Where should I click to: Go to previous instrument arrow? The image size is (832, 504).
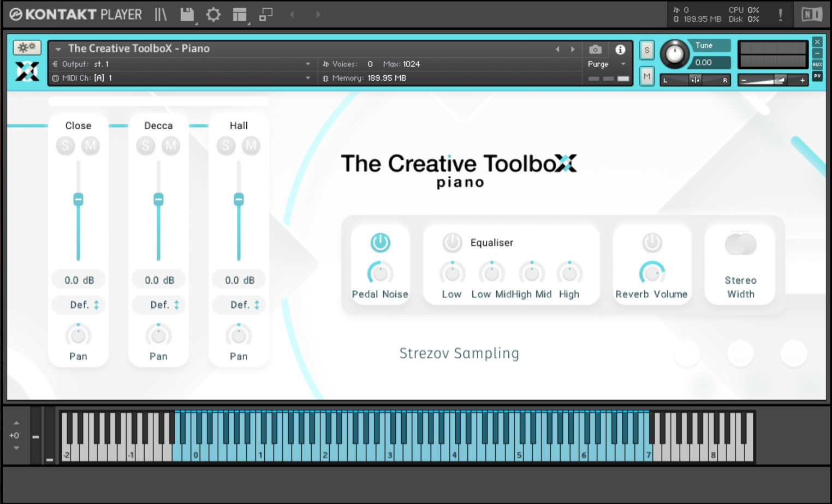tap(557, 49)
